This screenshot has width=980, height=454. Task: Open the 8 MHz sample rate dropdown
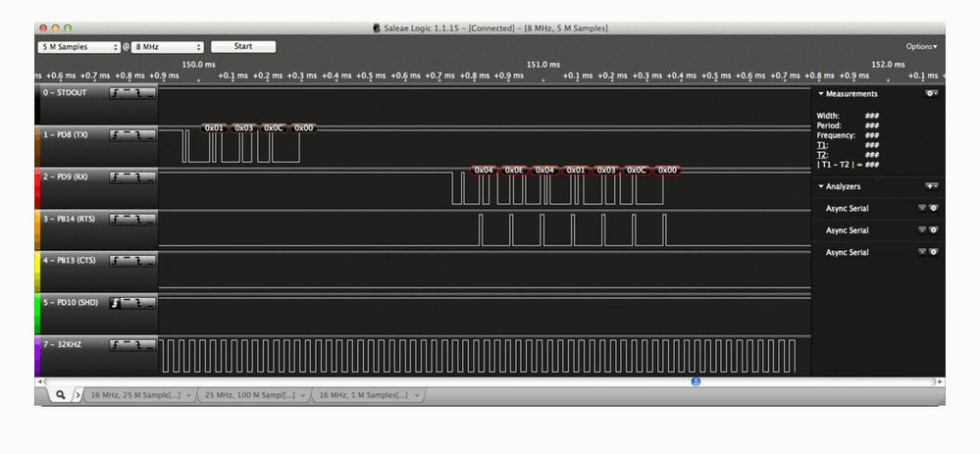coord(168,47)
